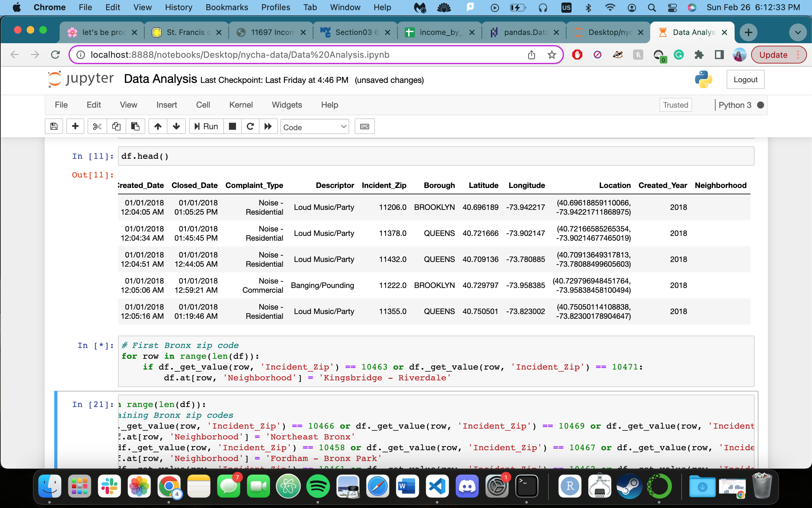Open the Kernel menu

241,105
